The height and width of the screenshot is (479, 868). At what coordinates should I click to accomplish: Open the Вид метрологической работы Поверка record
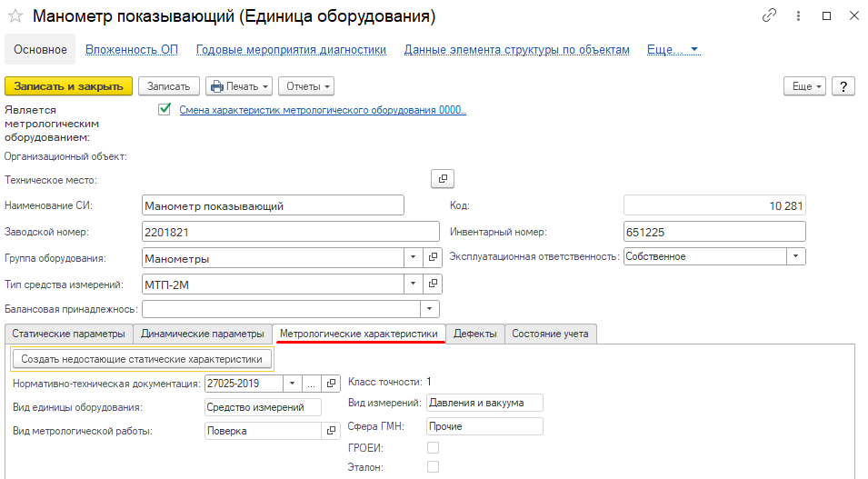[x=331, y=431]
